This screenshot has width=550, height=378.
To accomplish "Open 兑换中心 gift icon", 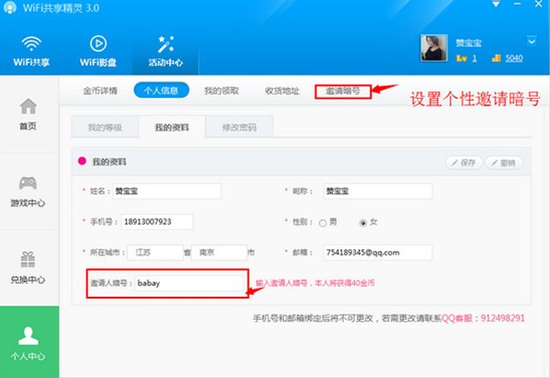I will point(28,259).
